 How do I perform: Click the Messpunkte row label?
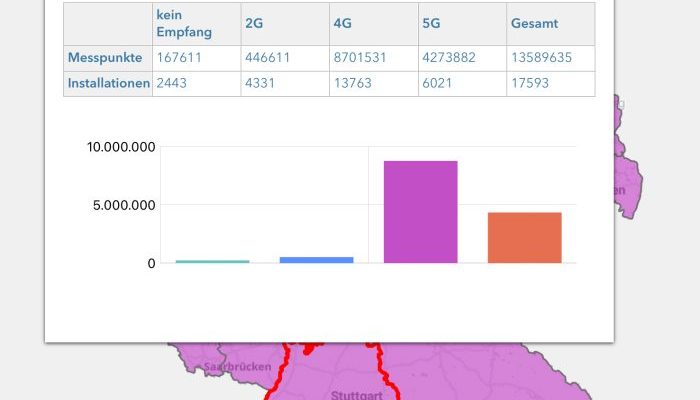tap(107, 58)
